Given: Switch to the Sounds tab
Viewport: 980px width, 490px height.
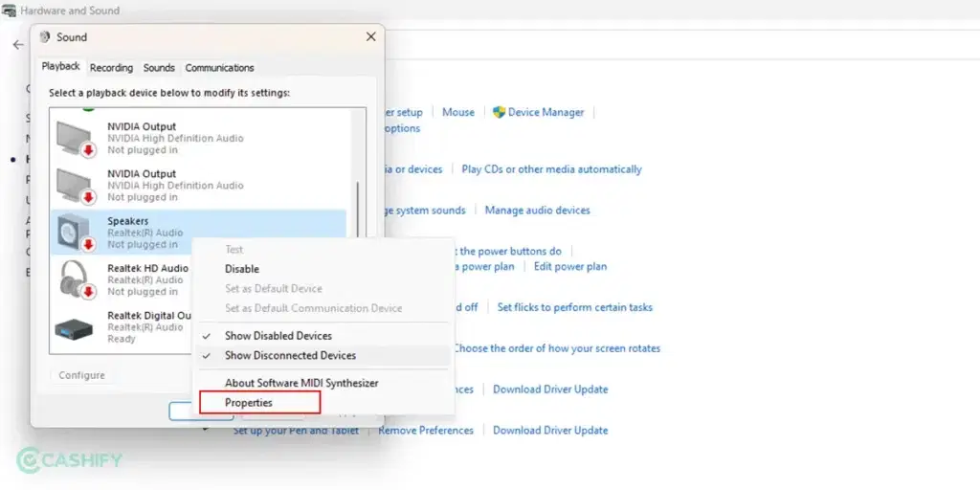Looking at the screenshot, I should (159, 68).
